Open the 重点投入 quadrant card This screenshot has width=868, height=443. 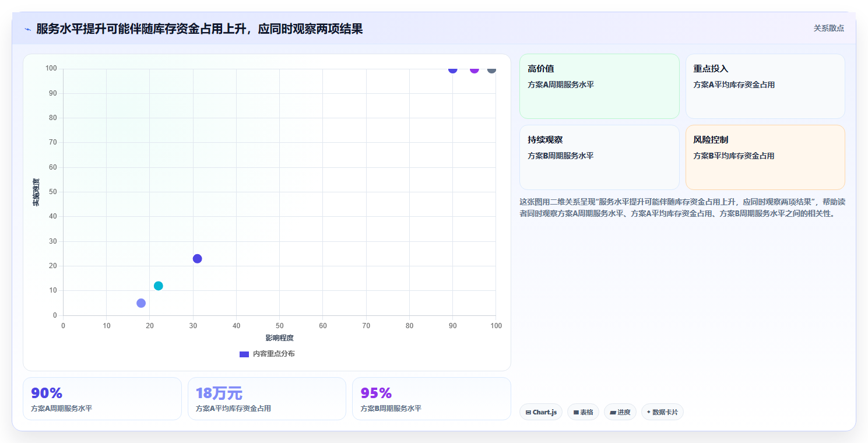(x=765, y=86)
